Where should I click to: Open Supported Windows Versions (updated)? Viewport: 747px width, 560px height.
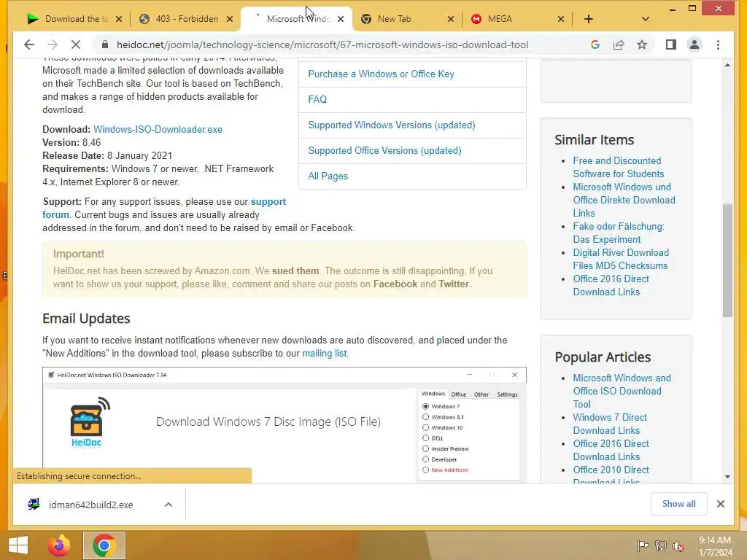pos(391,125)
